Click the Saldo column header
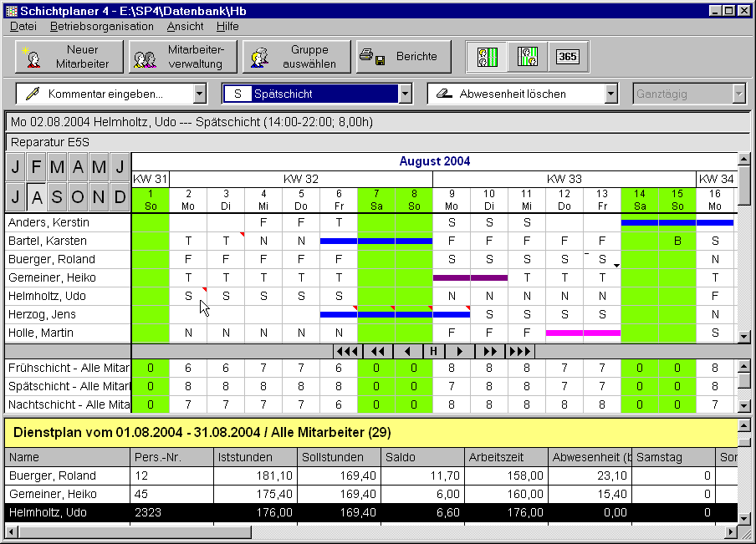Image resolution: width=756 pixels, height=544 pixels. point(422,457)
